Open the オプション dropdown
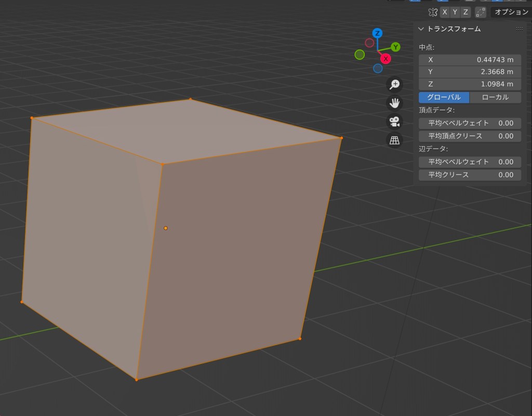Image resolution: width=532 pixels, height=416 pixels. tap(511, 12)
